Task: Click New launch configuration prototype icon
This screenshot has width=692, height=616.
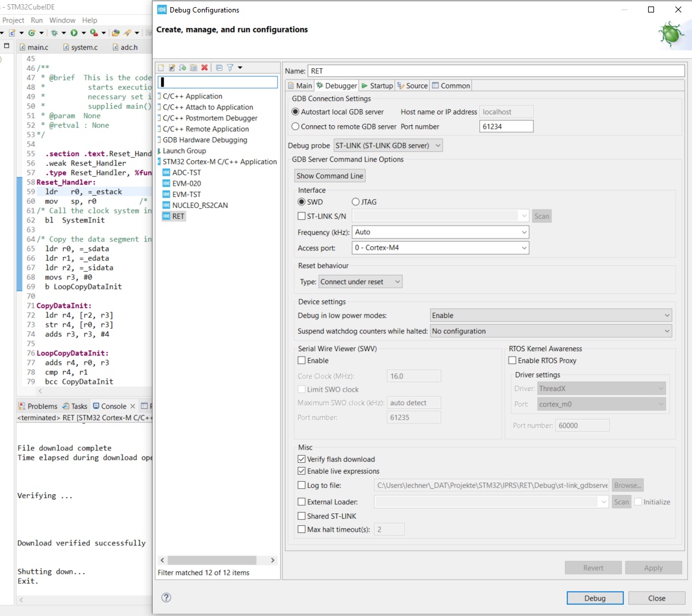Action: pyautogui.click(x=172, y=68)
